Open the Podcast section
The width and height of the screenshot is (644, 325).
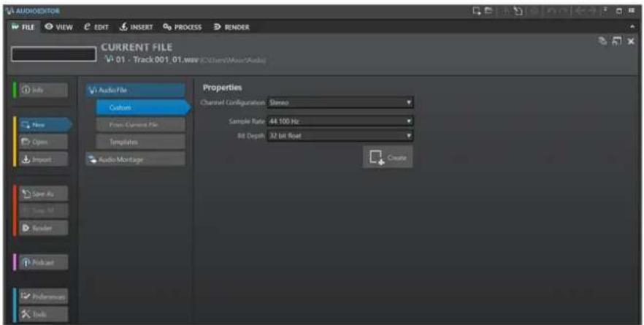(x=42, y=262)
